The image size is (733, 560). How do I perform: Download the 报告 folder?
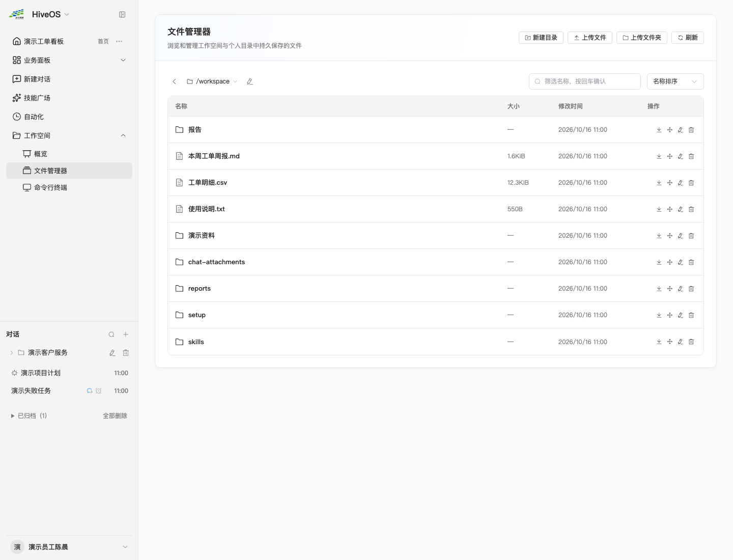point(659,130)
